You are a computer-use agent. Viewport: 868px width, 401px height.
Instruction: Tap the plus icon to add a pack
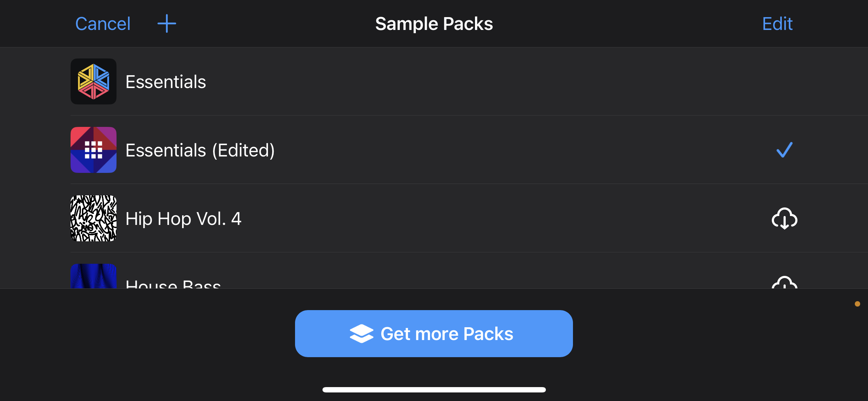[x=166, y=24]
